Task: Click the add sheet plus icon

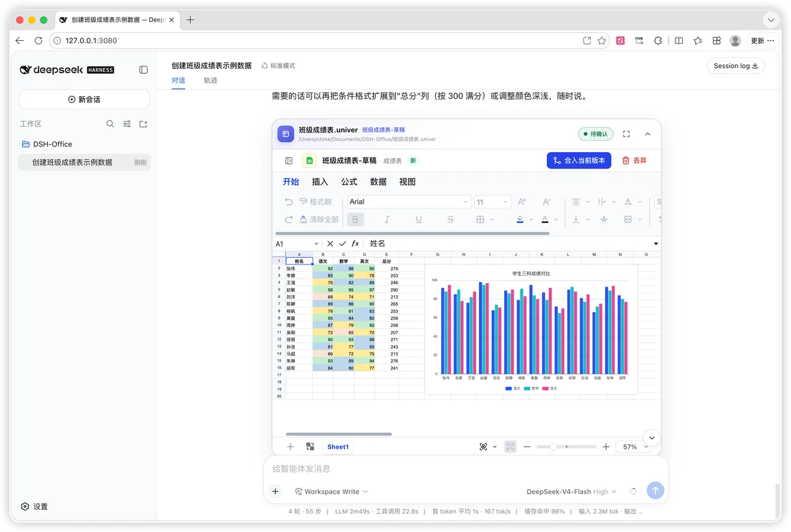Action: (x=290, y=447)
